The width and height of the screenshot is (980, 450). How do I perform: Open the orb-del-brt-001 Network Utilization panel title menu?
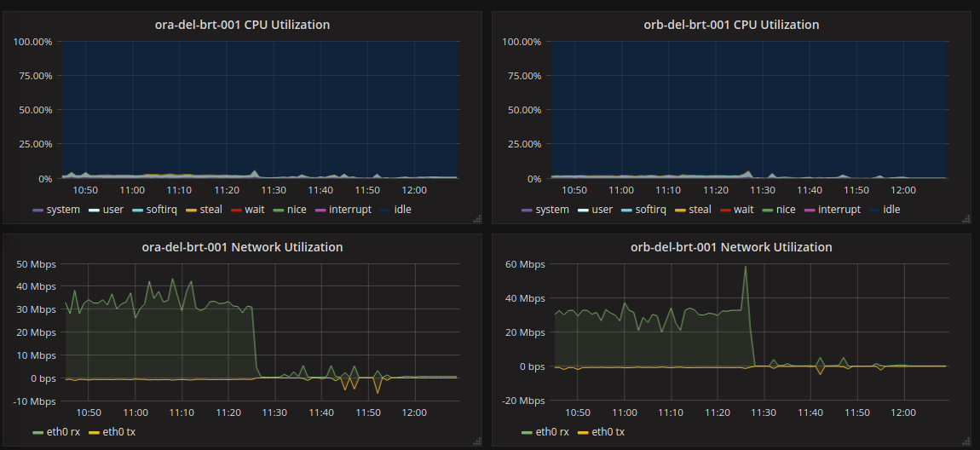point(731,247)
